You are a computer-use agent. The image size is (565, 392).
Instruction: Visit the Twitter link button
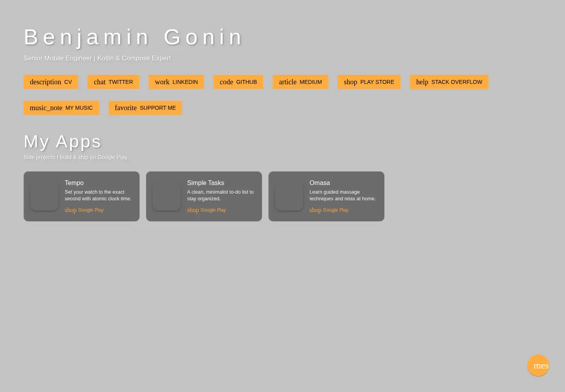(113, 82)
